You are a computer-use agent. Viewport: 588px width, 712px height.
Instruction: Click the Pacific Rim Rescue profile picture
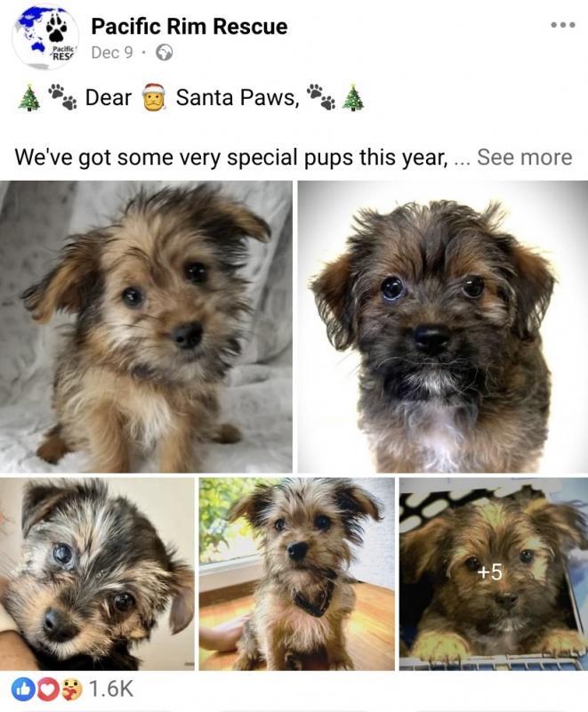tap(45, 37)
